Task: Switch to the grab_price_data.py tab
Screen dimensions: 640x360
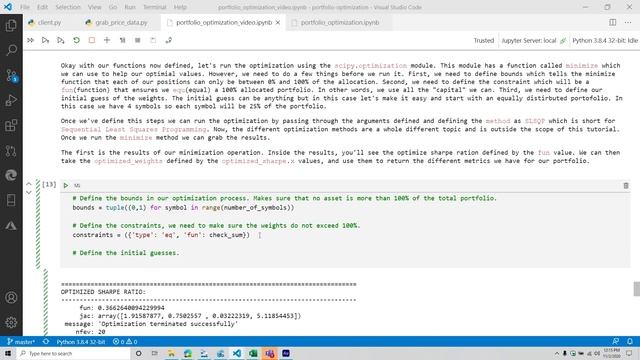Action: click(x=121, y=22)
